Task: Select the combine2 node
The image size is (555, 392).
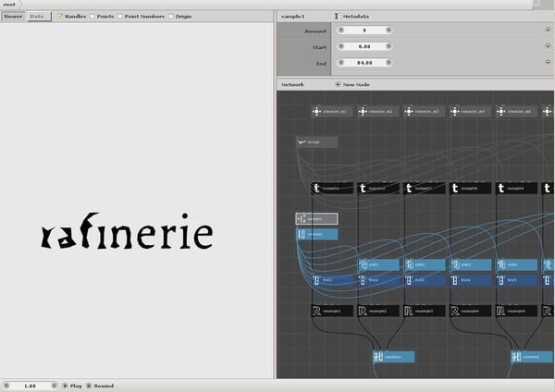Action: (532, 357)
